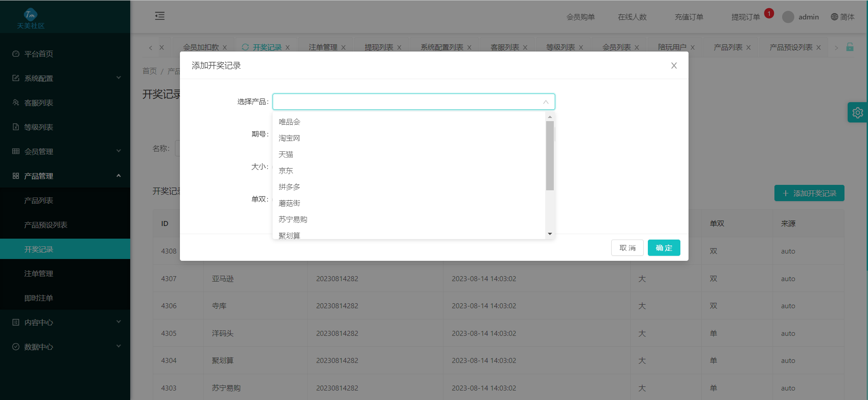Close the 注单管理 tab
The width and height of the screenshot is (868, 400).
pyautogui.click(x=344, y=47)
